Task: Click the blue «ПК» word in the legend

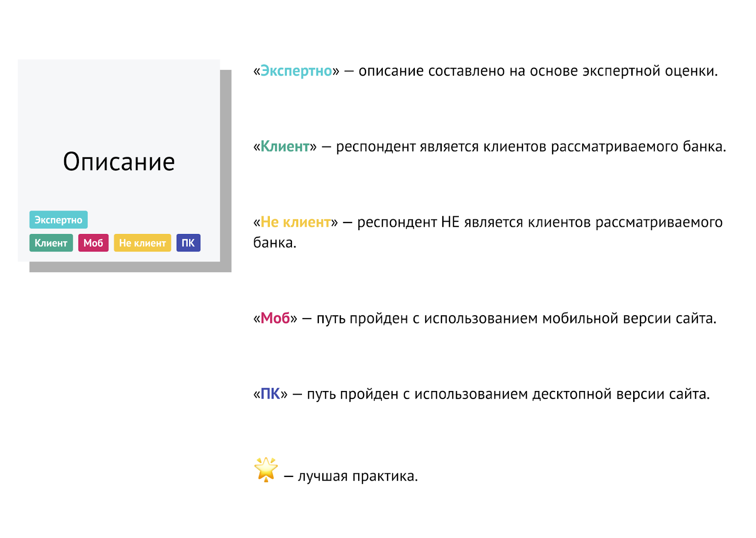Action: point(270,394)
